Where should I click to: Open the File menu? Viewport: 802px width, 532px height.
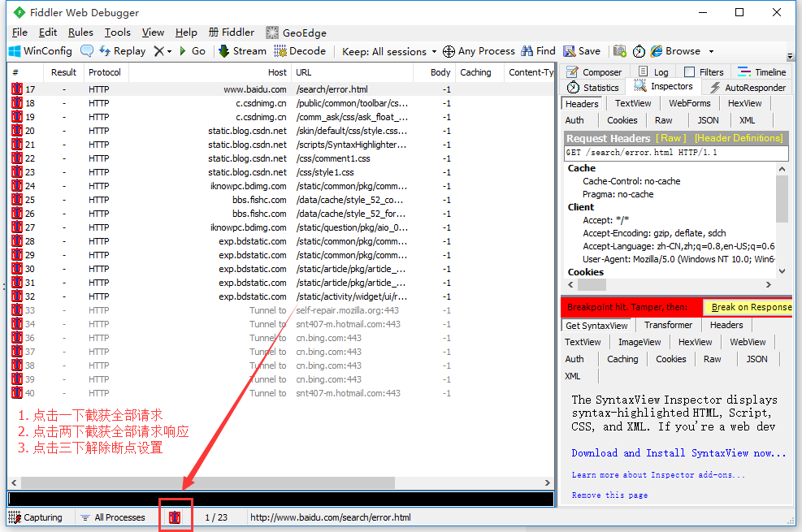point(20,32)
